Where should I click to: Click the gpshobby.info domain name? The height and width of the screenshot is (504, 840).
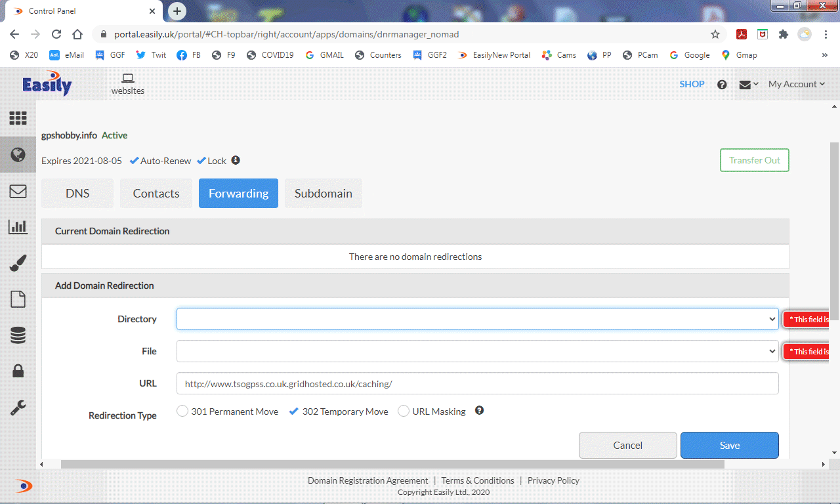coord(69,135)
